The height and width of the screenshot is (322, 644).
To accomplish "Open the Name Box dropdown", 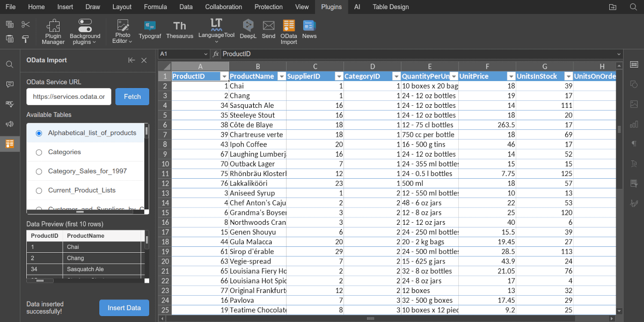I will coord(206,54).
